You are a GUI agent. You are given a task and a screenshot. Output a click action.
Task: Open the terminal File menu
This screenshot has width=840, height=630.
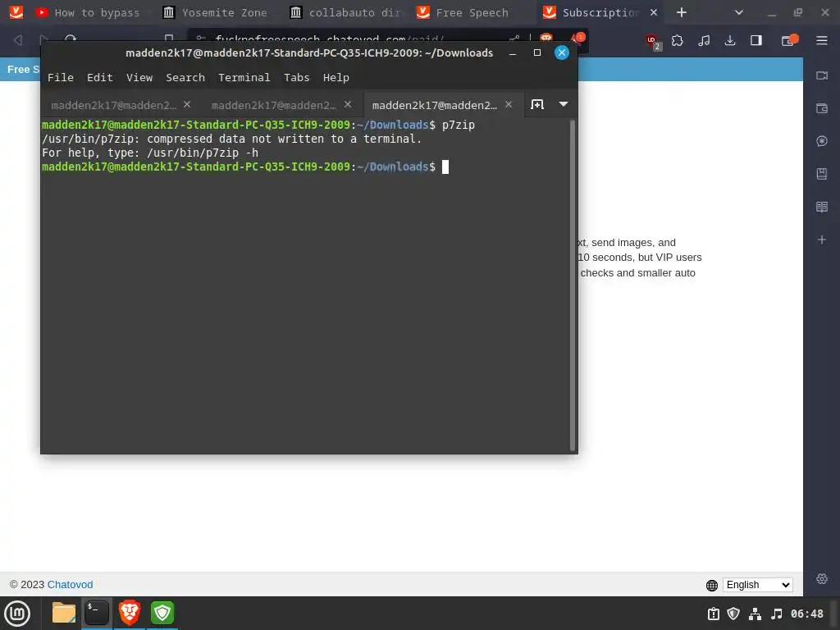pos(61,78)
